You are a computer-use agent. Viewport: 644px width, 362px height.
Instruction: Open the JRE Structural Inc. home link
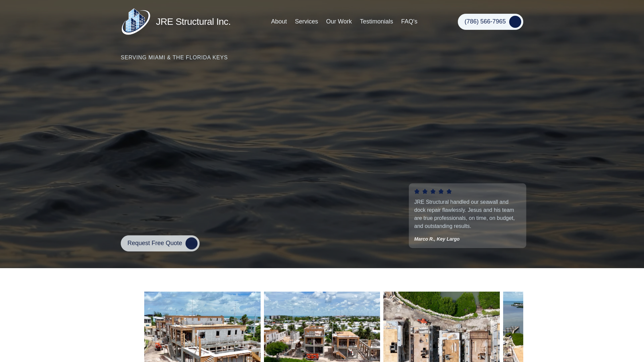click(x=193, y=22)
